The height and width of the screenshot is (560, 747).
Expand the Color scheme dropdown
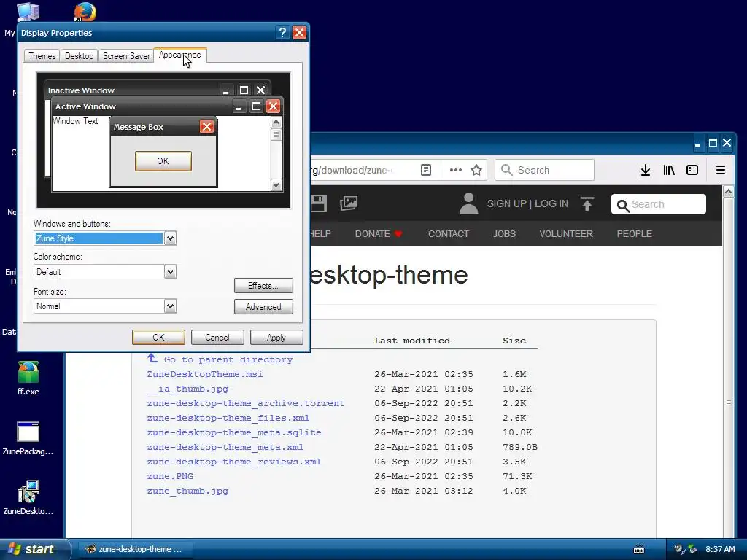170,272
